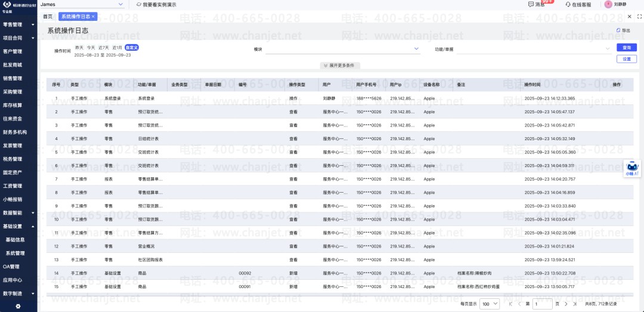The image size is (644, 312).
Task: Click the 畅捷通好业财 logo
Action: click(x=18, y=6)
